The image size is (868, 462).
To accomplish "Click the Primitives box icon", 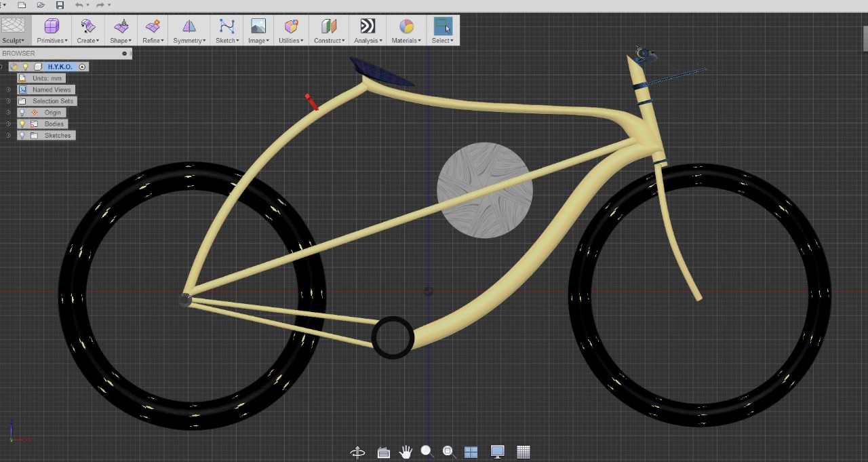I will (52, 26).
